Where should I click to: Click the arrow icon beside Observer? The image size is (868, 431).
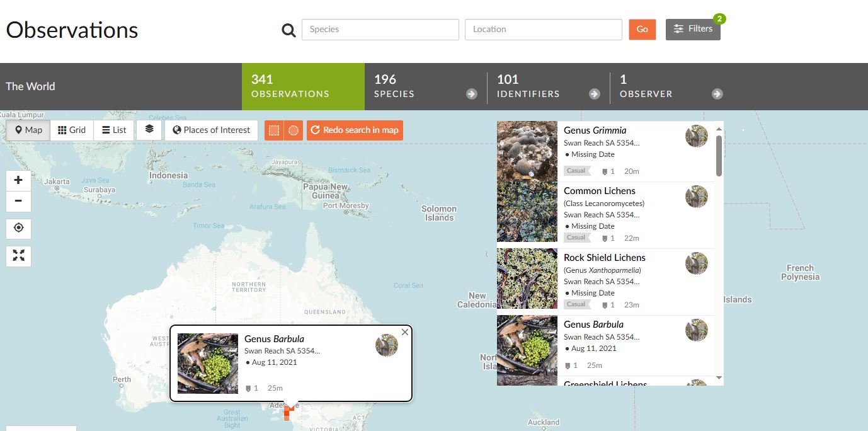click(717, 94)
